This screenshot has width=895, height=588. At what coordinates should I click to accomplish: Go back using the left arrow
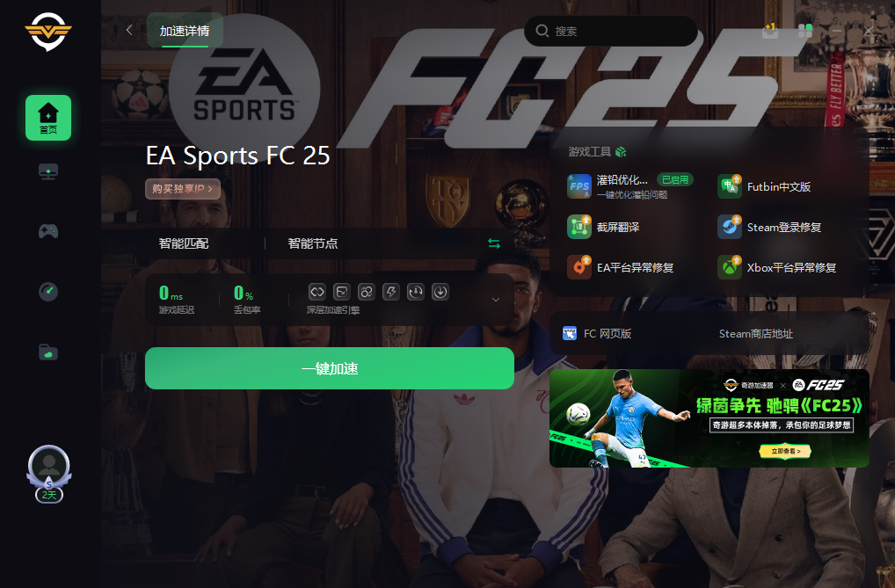click(129, 30)
